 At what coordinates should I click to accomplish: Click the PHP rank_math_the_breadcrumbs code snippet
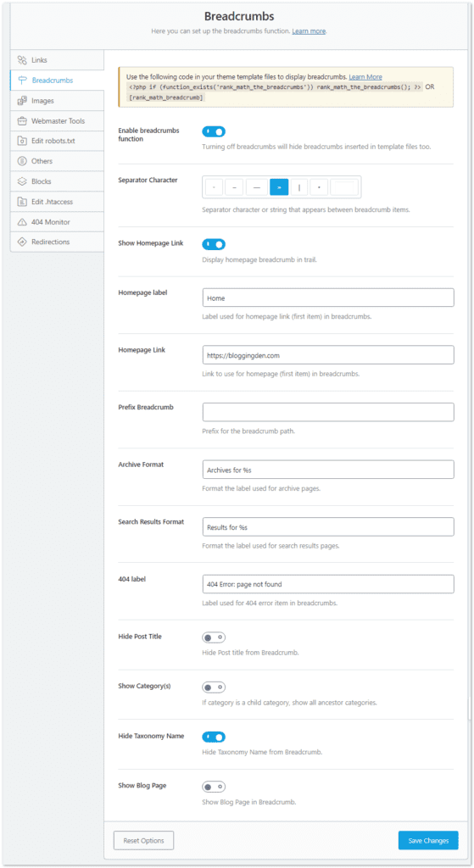tap(275, 87)
